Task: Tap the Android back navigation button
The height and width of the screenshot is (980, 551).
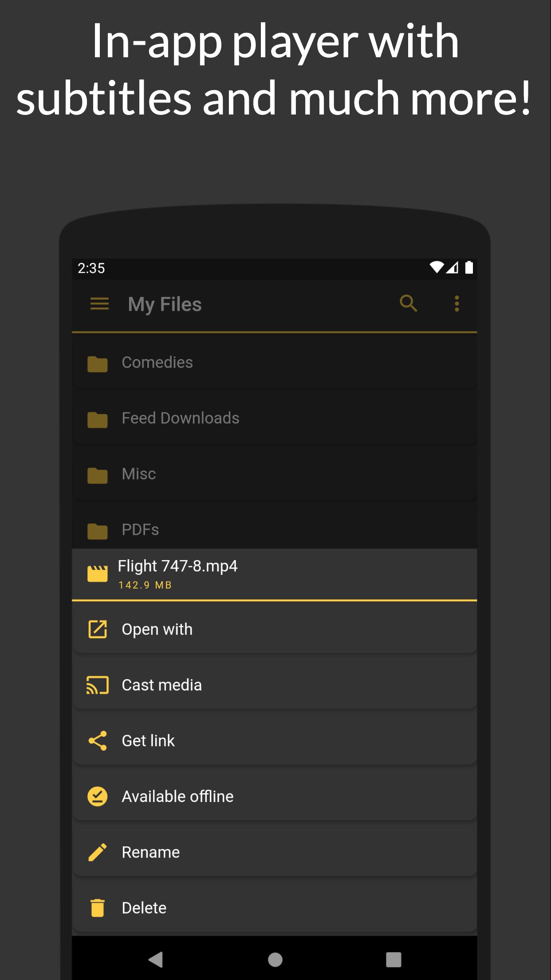Action: (156, 960)
